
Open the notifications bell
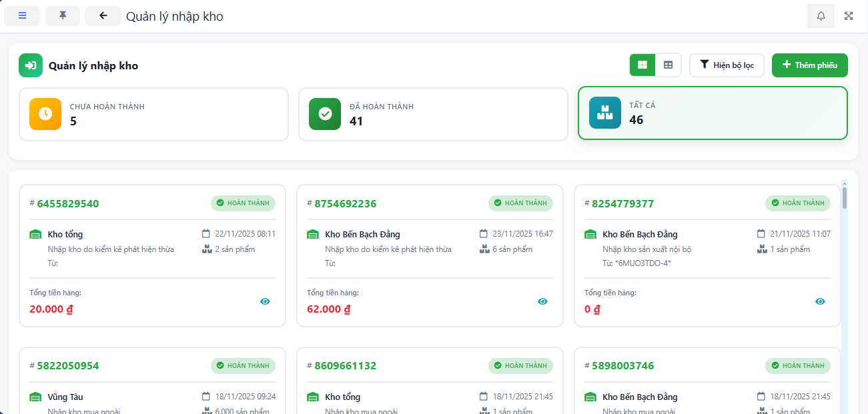coord(821,16)
